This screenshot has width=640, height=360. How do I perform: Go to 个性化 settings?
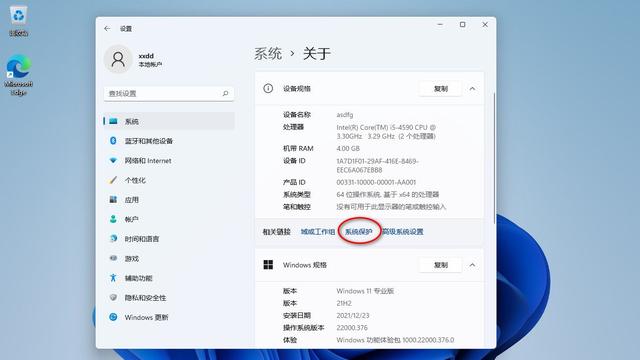(x=169, y=180)
